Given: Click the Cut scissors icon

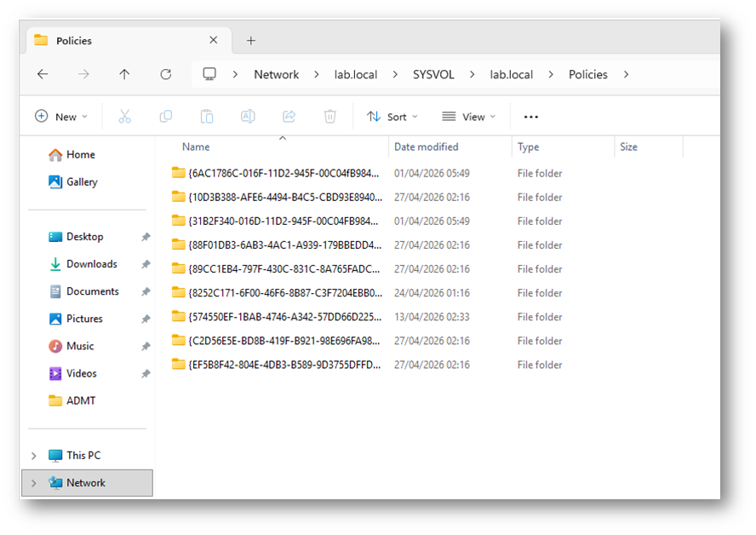Looking at the screenshot, I should click(124, 117).
